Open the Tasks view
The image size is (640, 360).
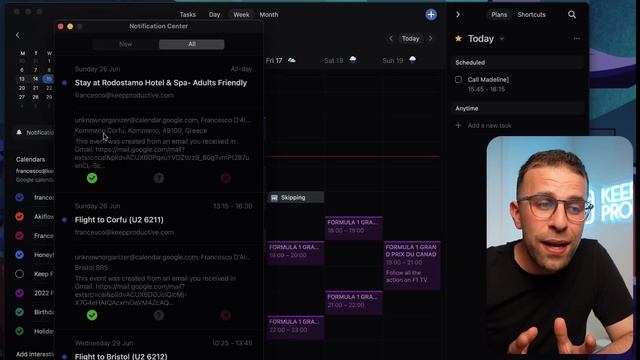[188, 15]
